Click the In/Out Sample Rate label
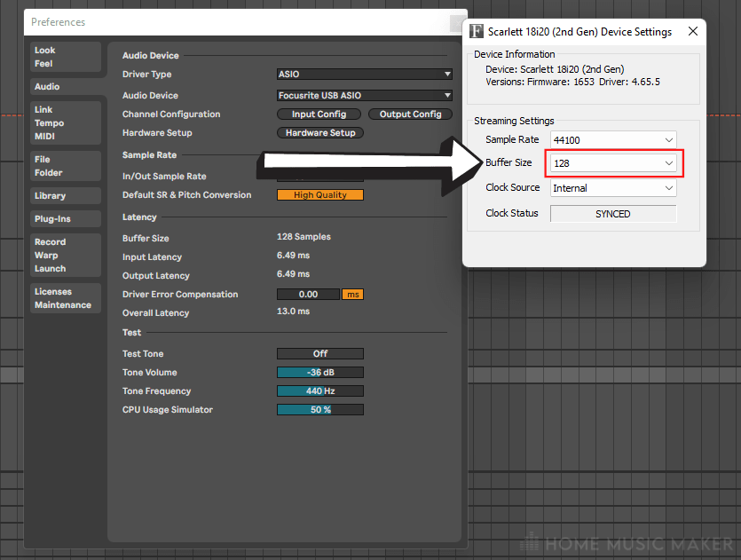741x560 pixels. coord(164,177)
